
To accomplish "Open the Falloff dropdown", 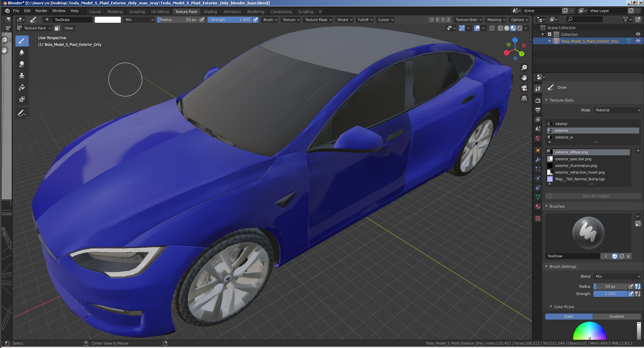I will click(x=365, y=20).
